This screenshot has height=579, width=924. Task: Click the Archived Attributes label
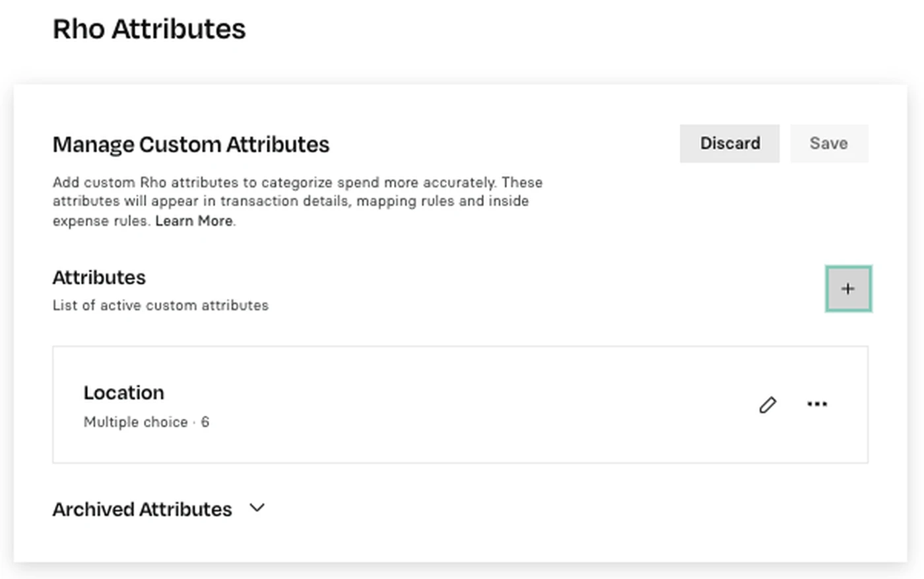tap(142, 509)
